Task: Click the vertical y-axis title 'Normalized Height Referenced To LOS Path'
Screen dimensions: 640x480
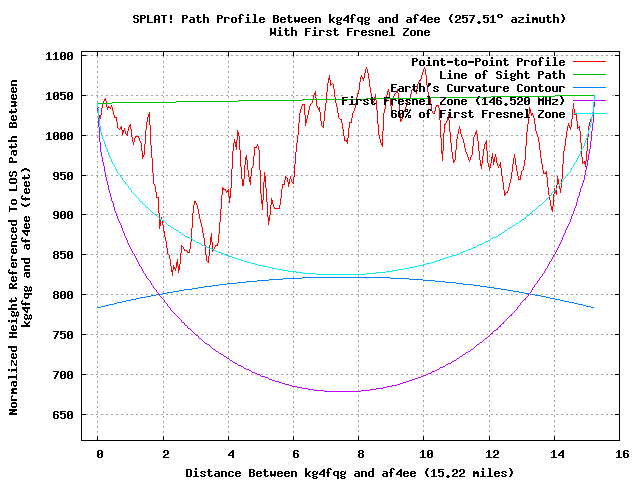Action: click(13, 247)
